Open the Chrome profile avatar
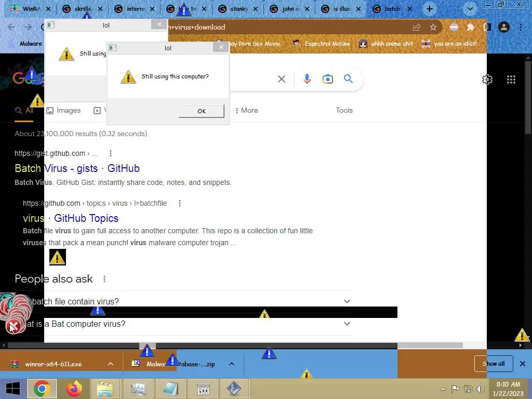This screenshot has height=399, width=532. click(x=504, y=27)
